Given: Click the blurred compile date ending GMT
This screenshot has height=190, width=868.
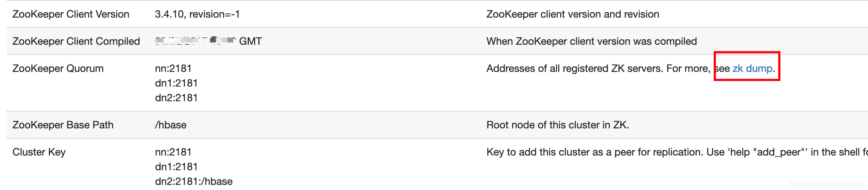Looking at the screenshot, I should tap(208, 41).
